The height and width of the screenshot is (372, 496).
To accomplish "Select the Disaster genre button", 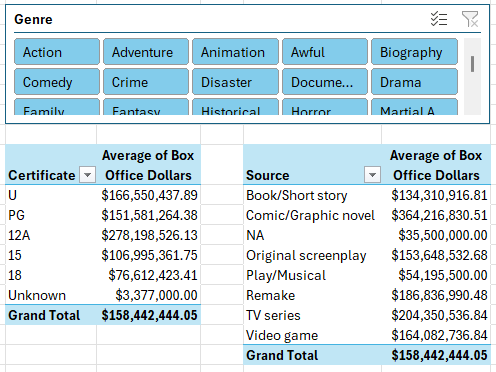I will tap(235, 82).
